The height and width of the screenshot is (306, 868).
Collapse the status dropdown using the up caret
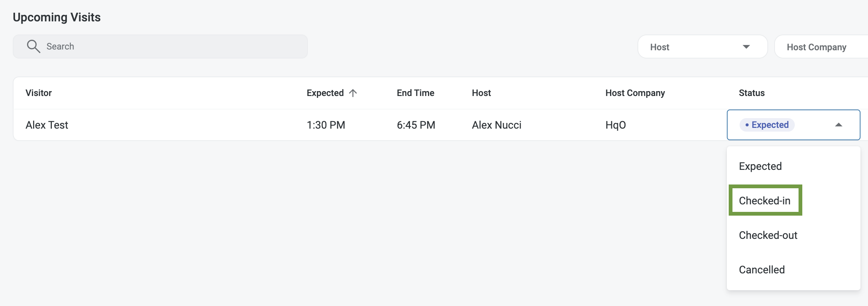(x=838, y=125)
